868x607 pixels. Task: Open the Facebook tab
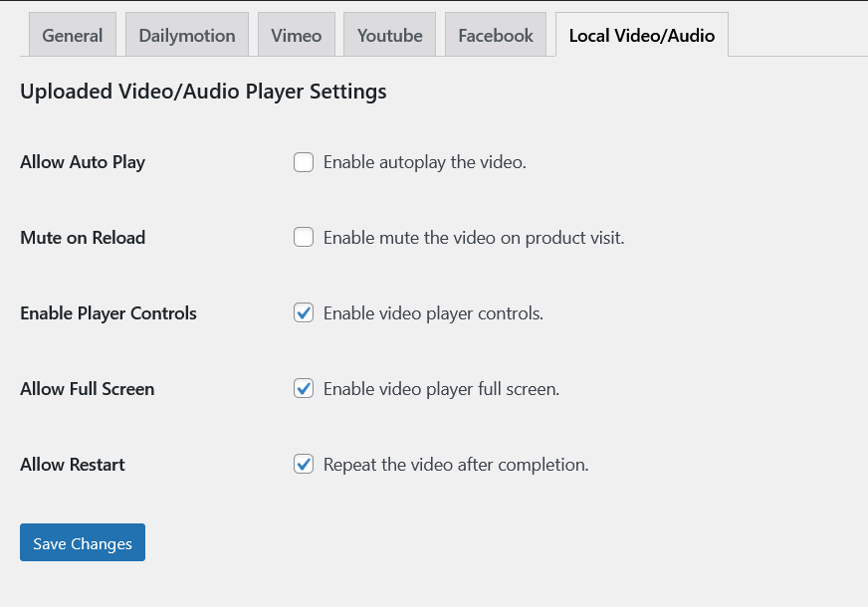pos(496,35)
